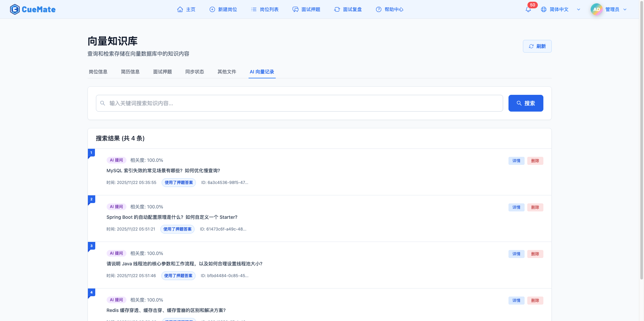
Task: Click the 面试复盘 sync icon
Action: click(337, 9)
